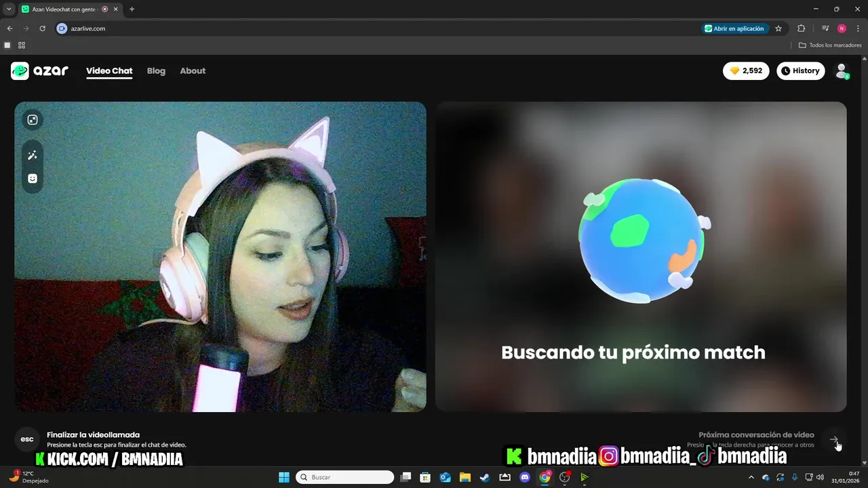Open the media controls icon
Screen dimensions: 868x488
[x=825, y=28]
